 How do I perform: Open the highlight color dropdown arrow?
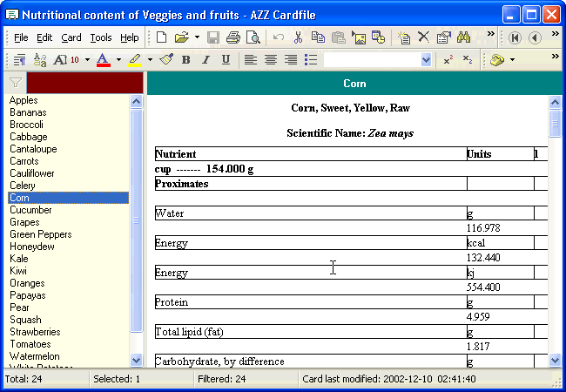point(150,59)
